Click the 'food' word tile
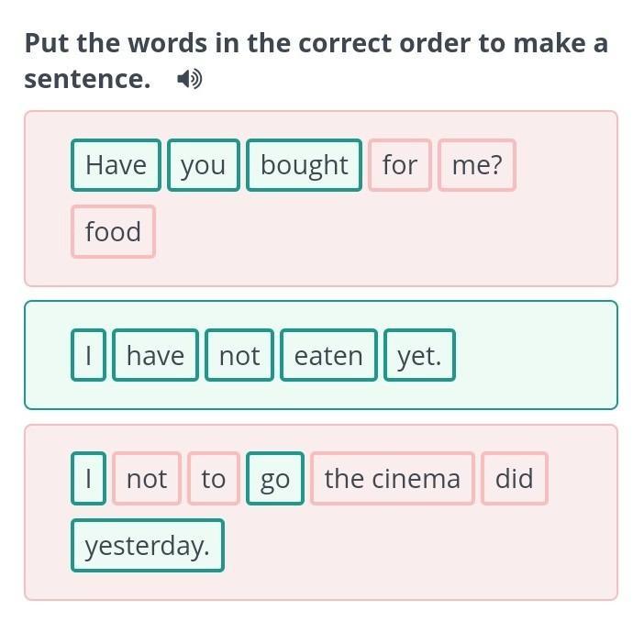The height and width of the screenshot is (644, 644). click(113, 232)
